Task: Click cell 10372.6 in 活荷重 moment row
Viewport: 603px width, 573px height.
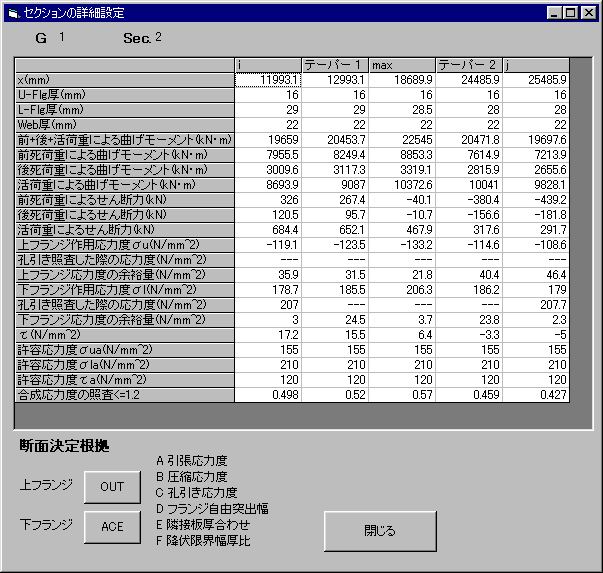Action: pos(402,185)
